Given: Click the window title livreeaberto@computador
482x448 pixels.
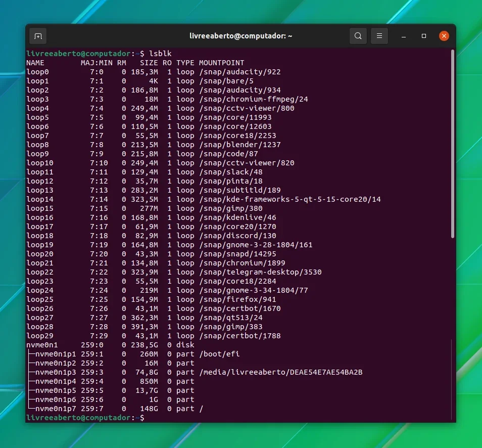Looking at the screenshot, I should (x=240, y=36).
